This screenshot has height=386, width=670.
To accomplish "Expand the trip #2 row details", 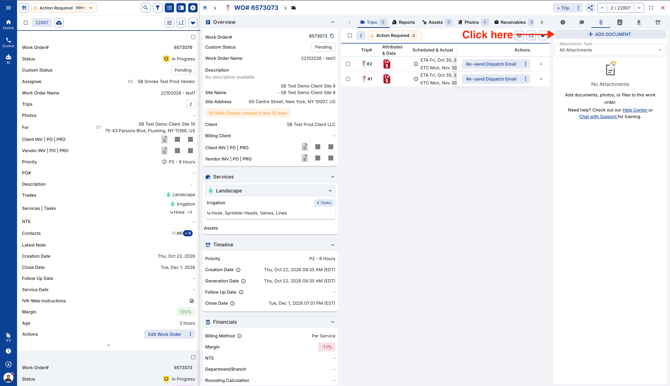I will point(541,64).
